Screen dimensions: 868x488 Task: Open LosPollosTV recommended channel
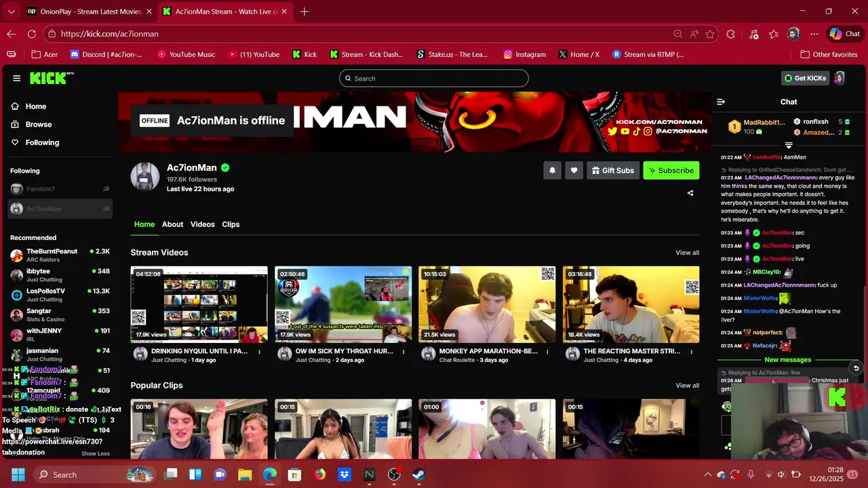[60, 295]
